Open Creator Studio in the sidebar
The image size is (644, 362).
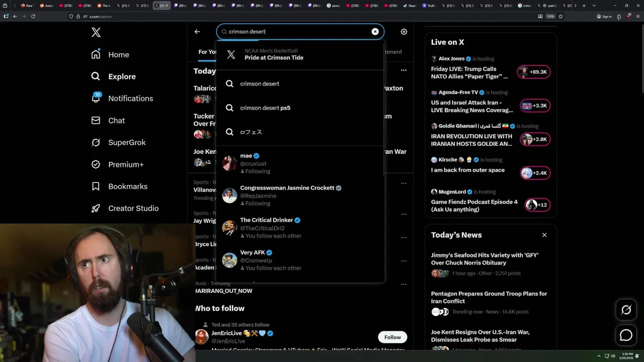pyautogui.click(x=125, y=208)
